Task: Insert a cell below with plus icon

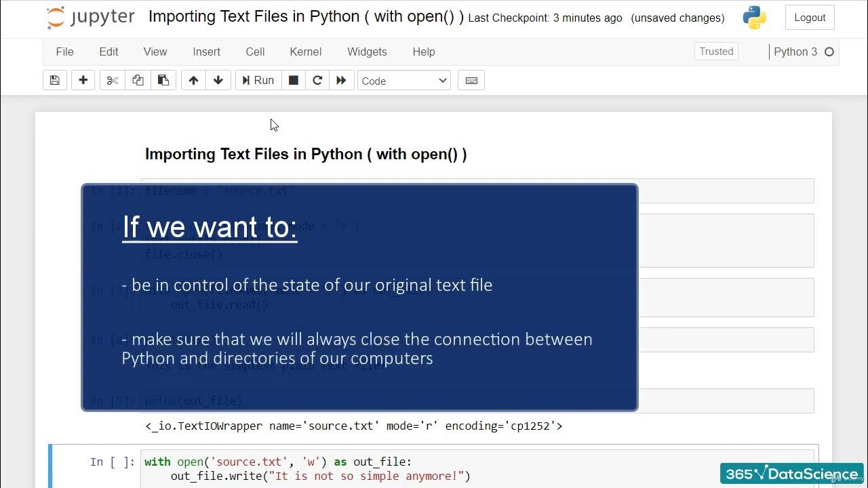Action: (x=83, y=80)
